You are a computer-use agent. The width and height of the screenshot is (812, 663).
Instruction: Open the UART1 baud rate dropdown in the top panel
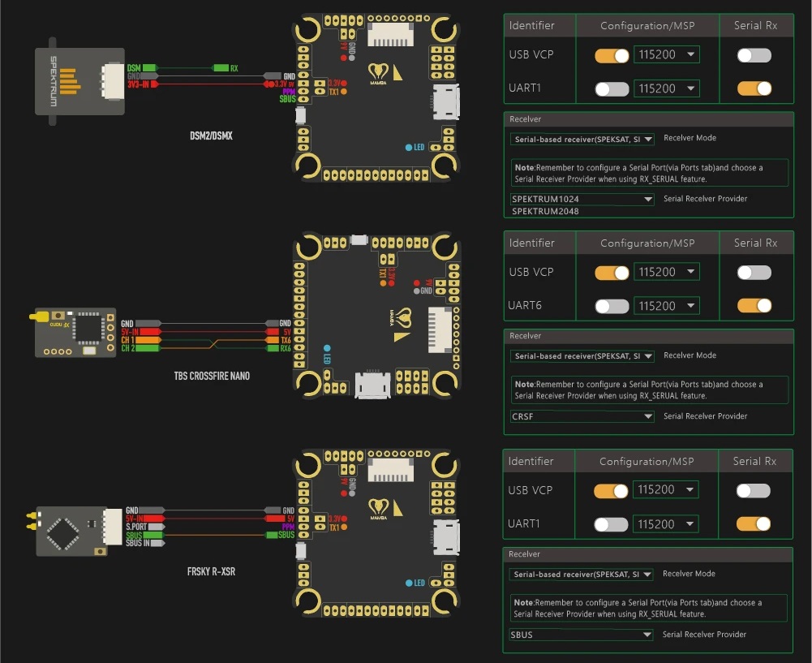(x=667, y=88)
